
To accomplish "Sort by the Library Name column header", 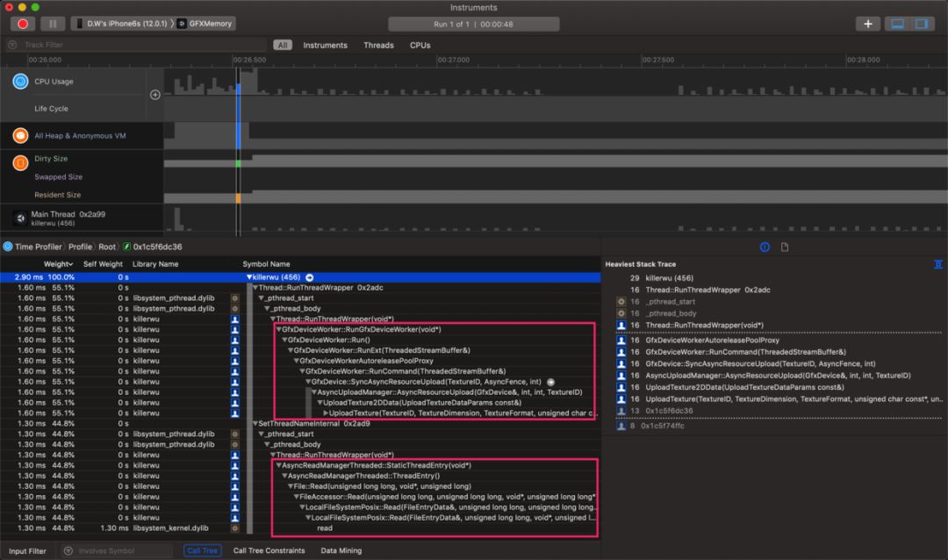I will pos(155,264).
